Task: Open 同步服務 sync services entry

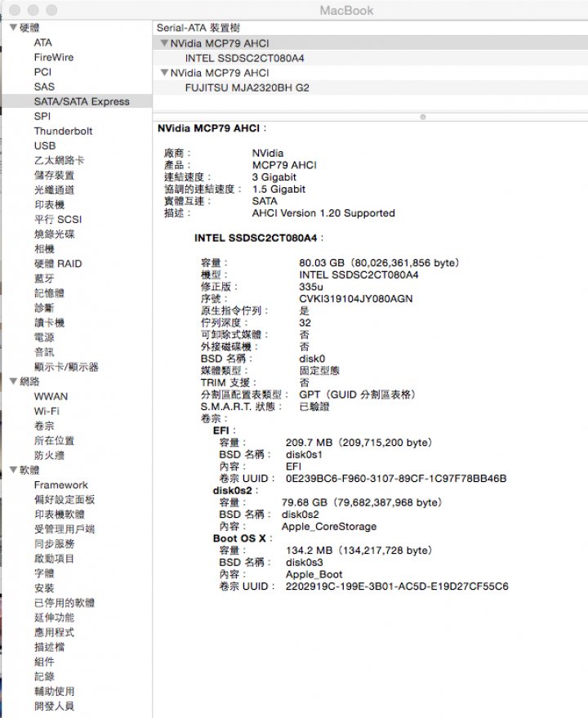Action: (54, 543)
